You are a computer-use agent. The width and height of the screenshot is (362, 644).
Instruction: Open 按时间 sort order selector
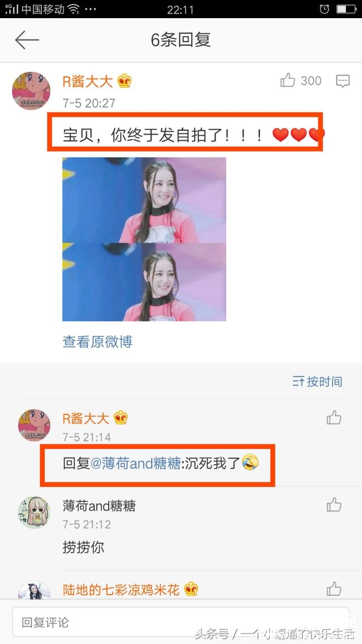click(x=317, y=382)
